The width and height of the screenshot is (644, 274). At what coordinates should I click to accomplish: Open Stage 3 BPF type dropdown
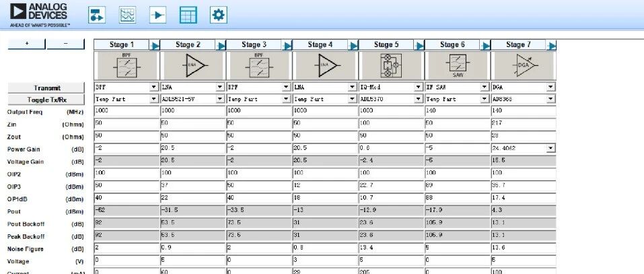tap(286, 87)
